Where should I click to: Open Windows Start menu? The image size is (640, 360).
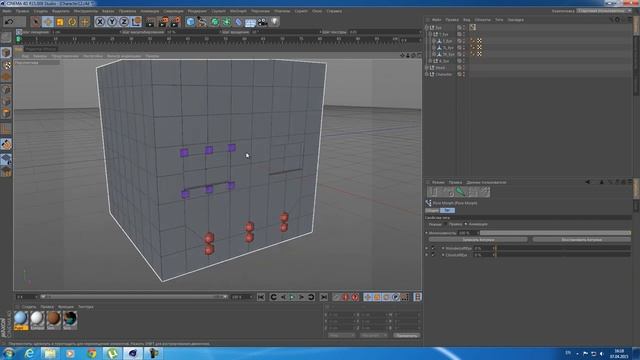(9, 353)
